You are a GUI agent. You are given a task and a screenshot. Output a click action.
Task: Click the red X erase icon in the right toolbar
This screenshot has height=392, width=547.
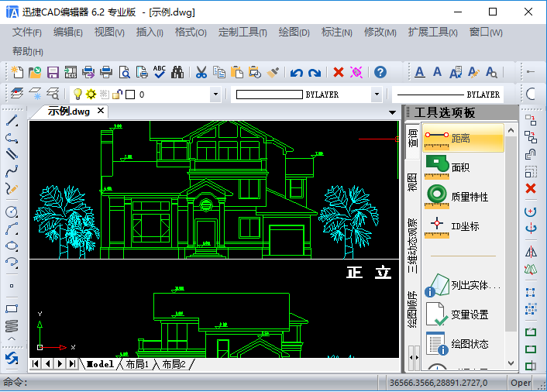(x=531, y=189)
